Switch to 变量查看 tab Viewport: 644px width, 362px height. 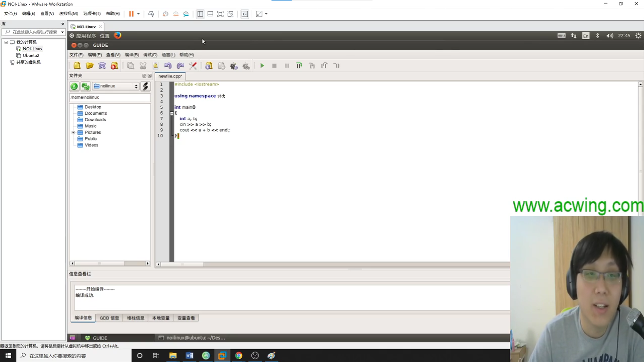coord(186,318)
